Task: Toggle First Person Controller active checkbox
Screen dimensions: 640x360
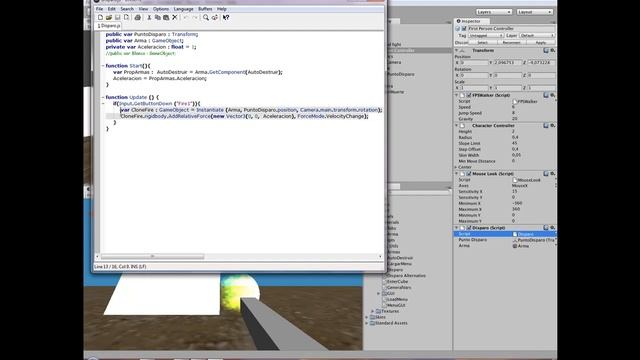Action: [464, 29]
